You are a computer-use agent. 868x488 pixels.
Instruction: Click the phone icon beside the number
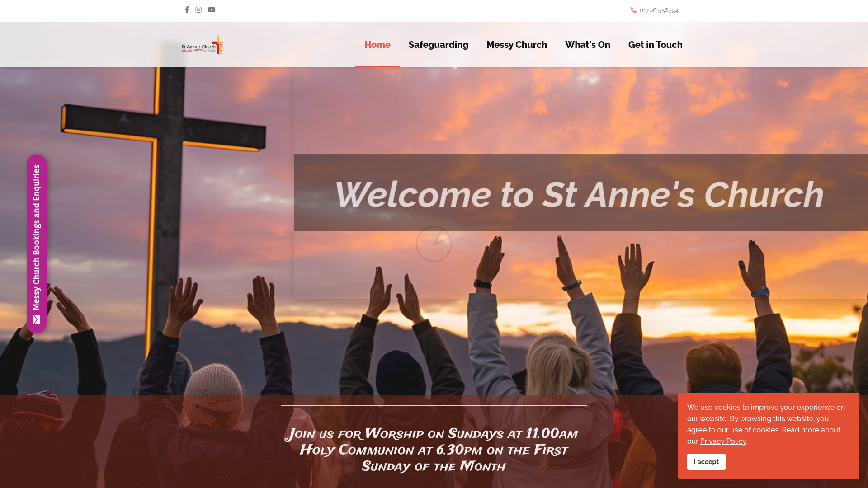(633, 10)
